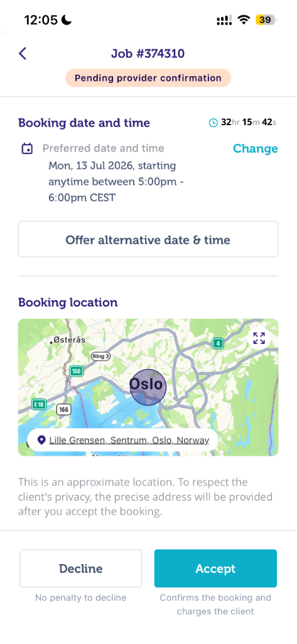Tap the countdown clock icon
The width and height of the screenshot is (297, 644).
(213, 123)
